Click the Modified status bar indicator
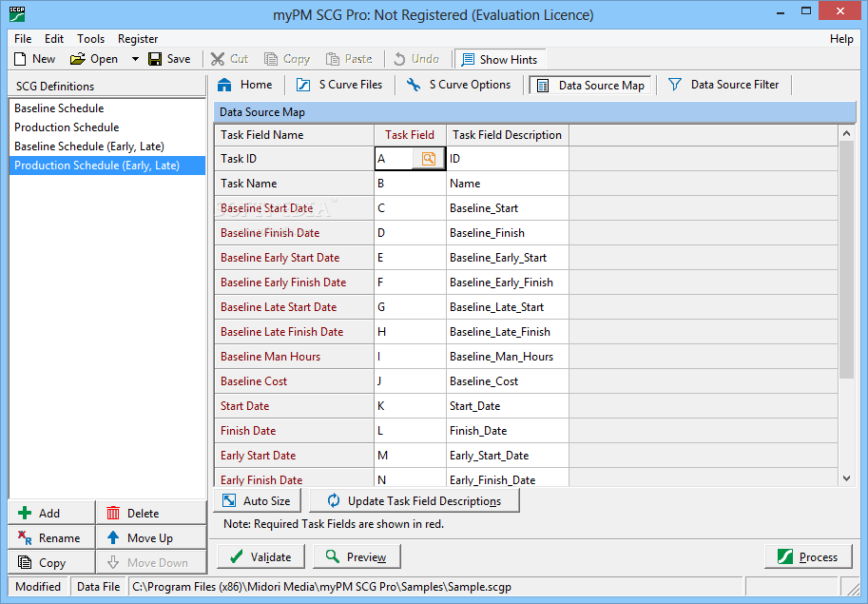Image resolution: width=868 pixels, height=604 pixels. tap(38, 587)
